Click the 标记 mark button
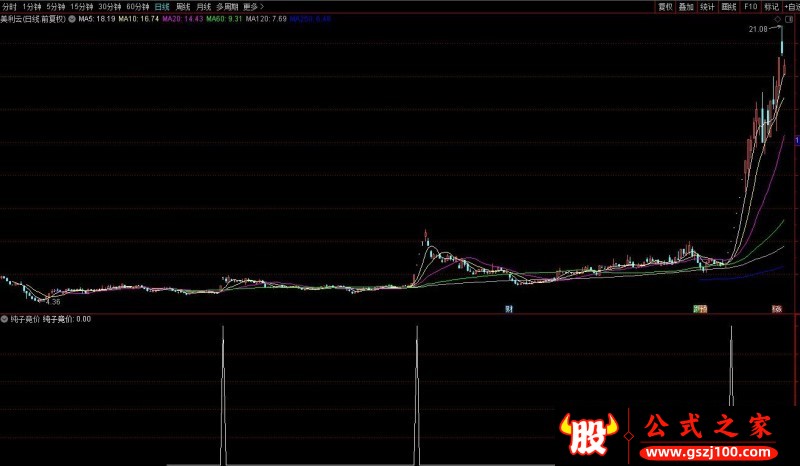 click(x=771, y=7)
